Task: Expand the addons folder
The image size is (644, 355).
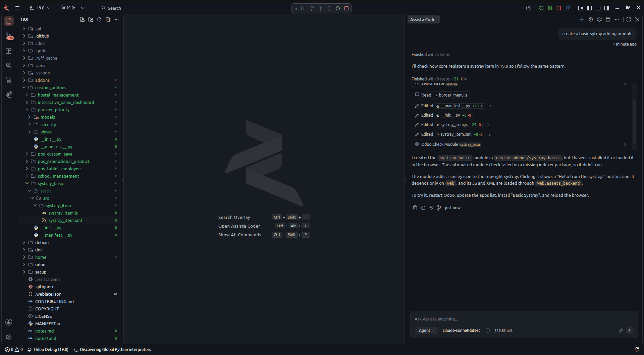Action: [69, 80]
